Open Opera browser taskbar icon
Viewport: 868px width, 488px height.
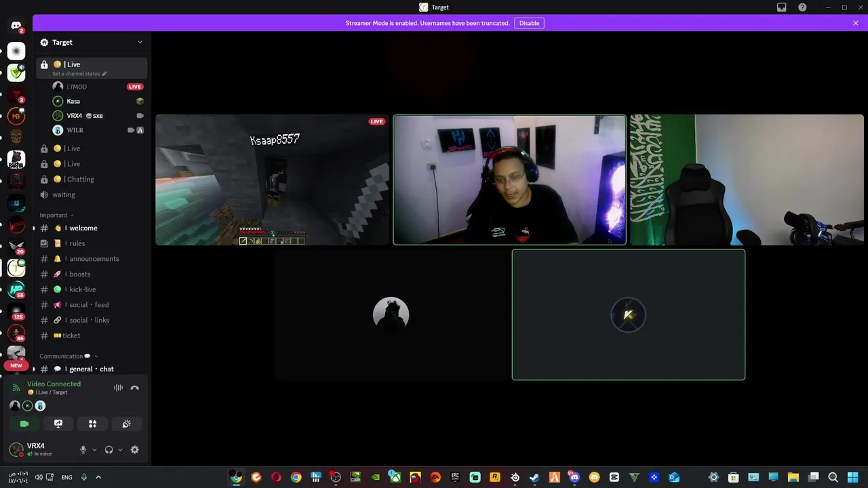(x=276, y=477)
